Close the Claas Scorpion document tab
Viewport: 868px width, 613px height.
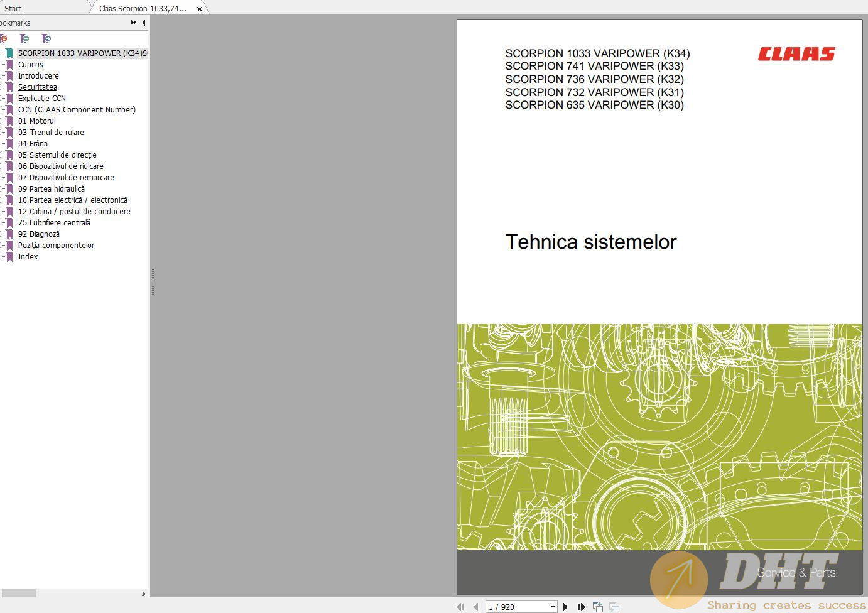[200, 9]
